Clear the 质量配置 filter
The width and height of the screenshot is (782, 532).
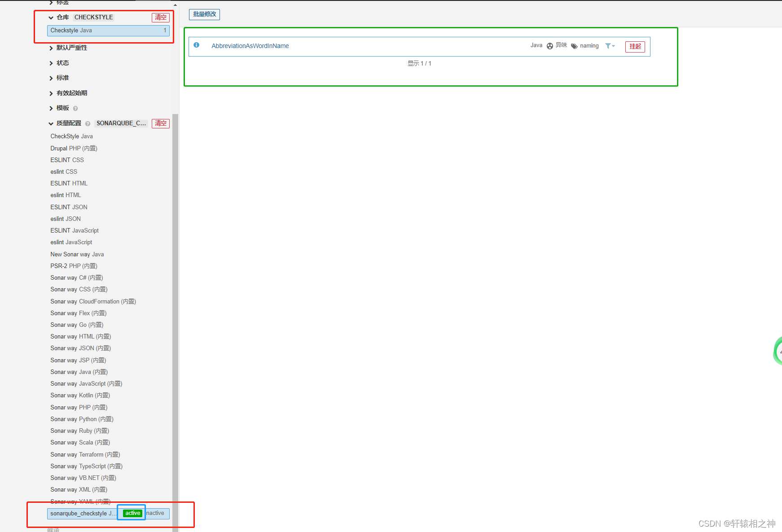click(x=161, y=123)
